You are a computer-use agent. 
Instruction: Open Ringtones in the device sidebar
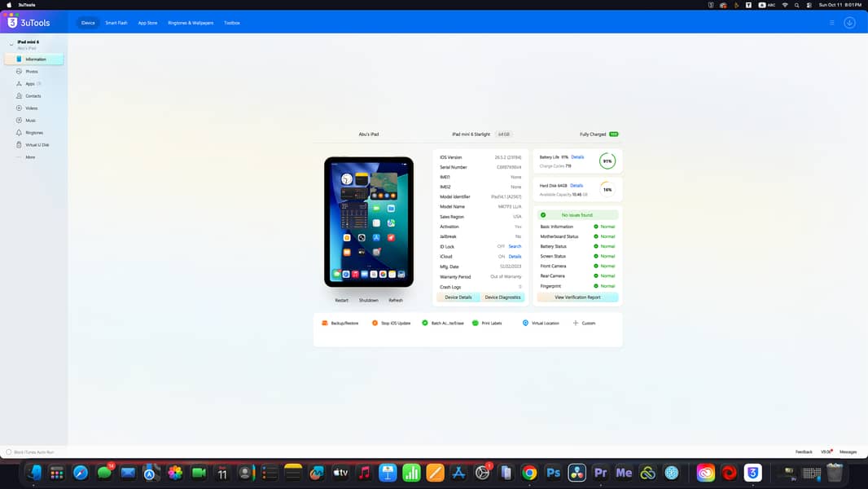pyautogui.click(x=33, y=133)
